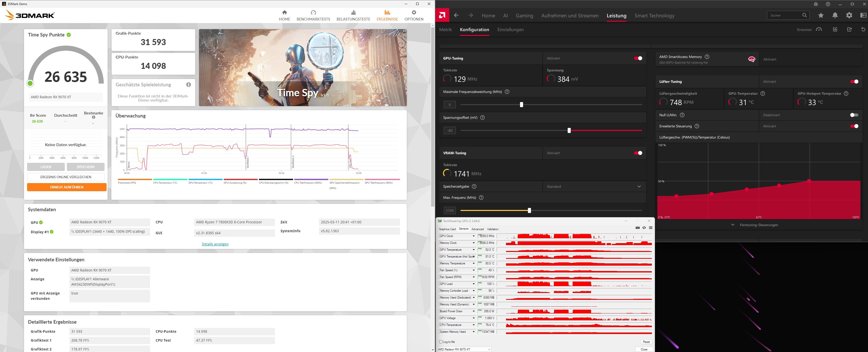Click the AMD Software help question mark icon
868x352 pixels.
[x=828, y=4]
